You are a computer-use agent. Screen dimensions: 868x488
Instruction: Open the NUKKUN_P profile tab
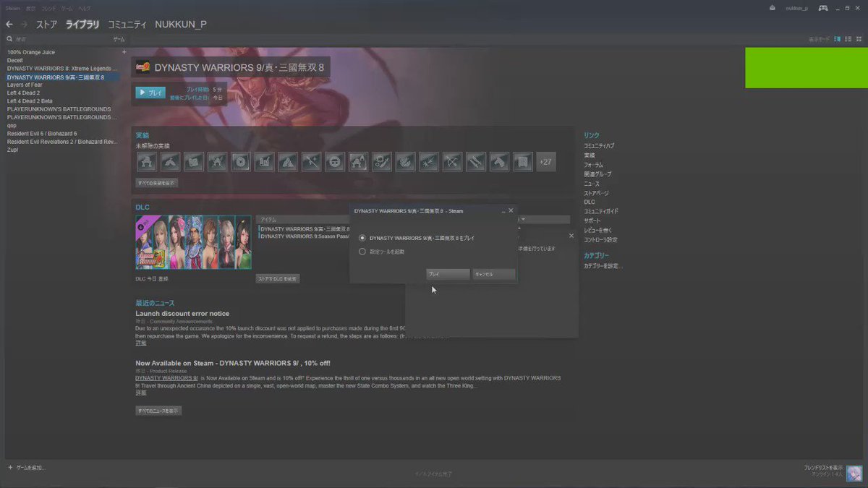[x=181, y=25]
